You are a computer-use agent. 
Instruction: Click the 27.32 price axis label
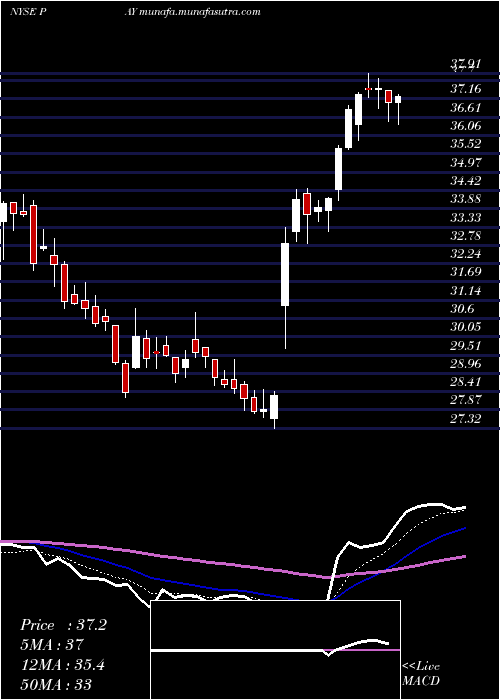(466, 418)
